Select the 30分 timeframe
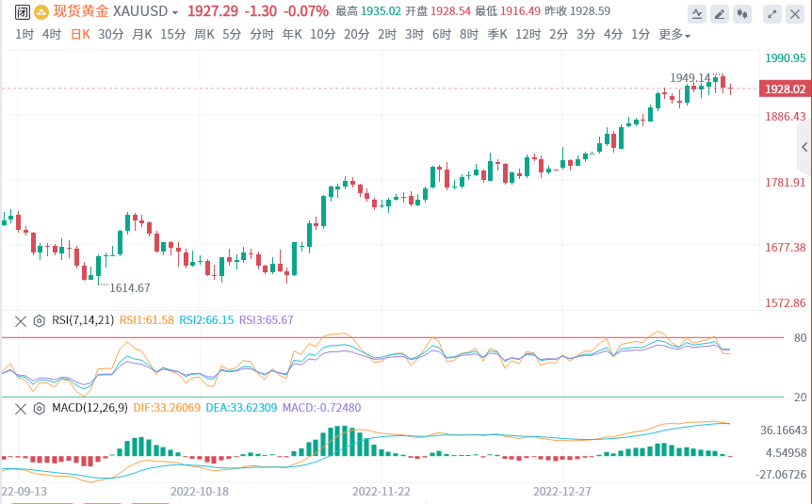The width and height of the screenshot is (812, 504). (x=110, y=35)
